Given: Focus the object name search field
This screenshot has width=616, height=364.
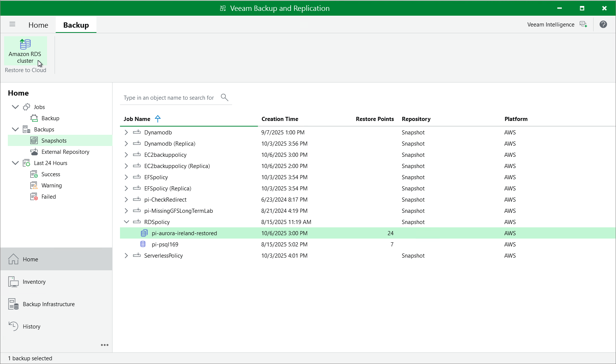Looking at the screenshot, I should [169, 97].
